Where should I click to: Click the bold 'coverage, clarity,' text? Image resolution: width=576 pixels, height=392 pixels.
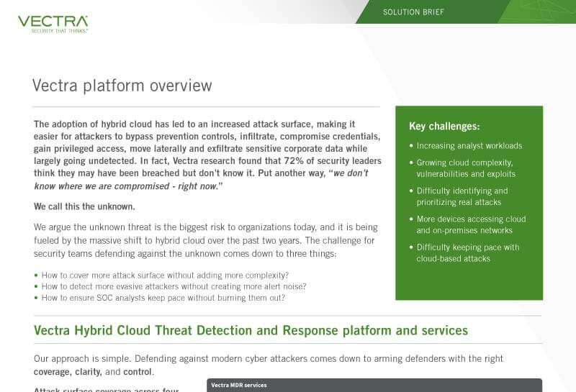pos(68,372)
